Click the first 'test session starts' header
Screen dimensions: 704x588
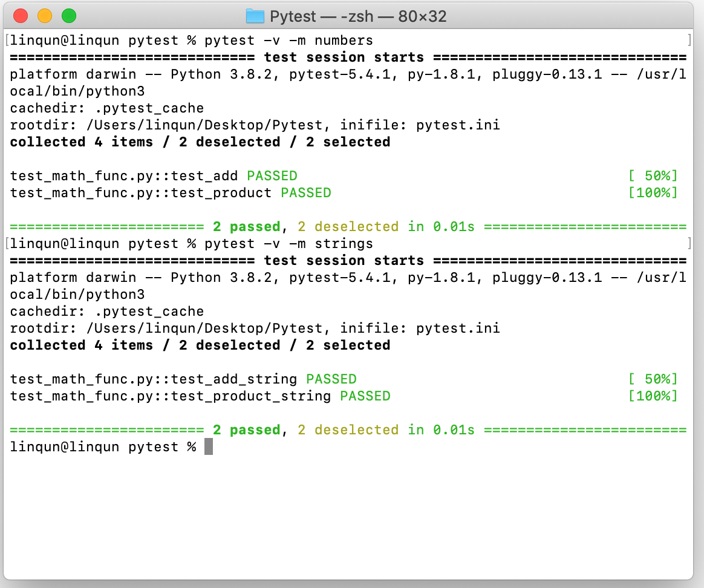click(x=344, y=57)
